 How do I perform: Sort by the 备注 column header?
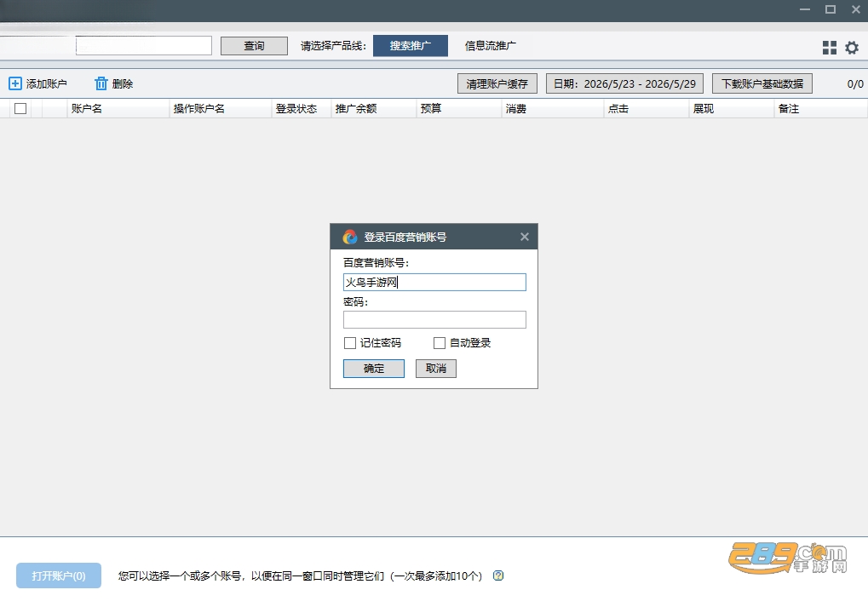[x=820, y=108]
